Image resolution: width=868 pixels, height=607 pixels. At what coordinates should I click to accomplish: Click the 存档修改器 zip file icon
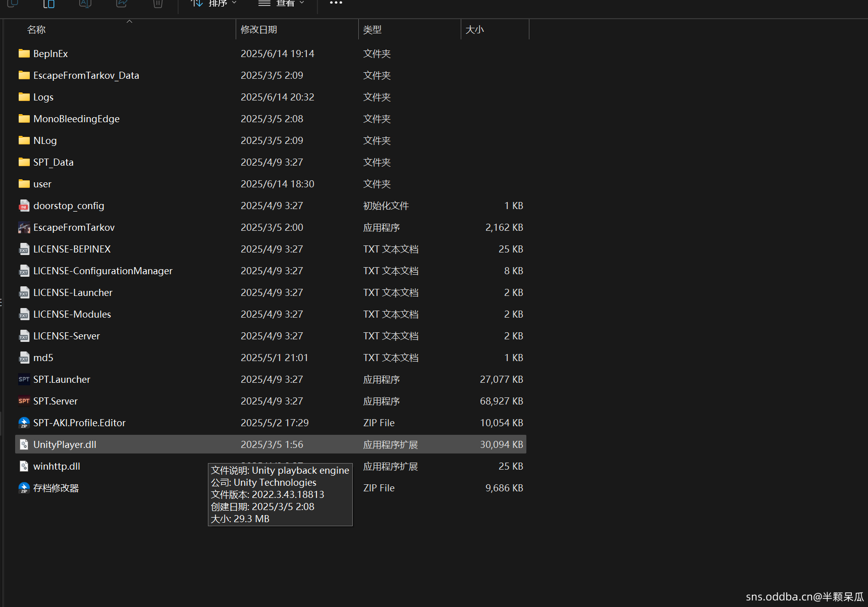[x=24, y=488]
